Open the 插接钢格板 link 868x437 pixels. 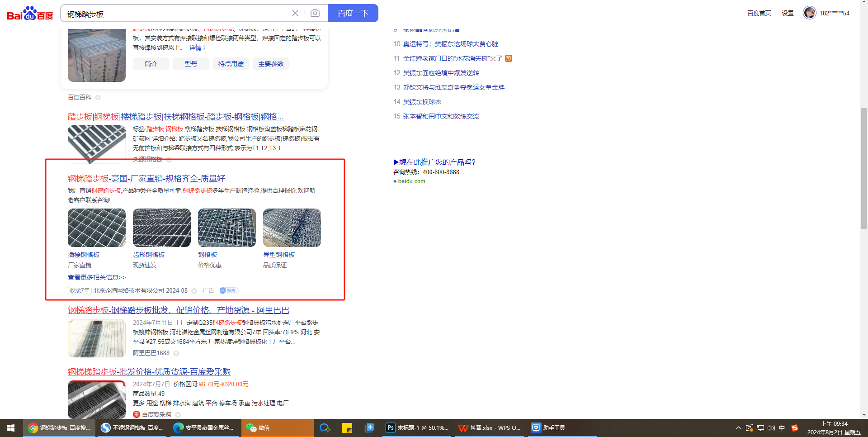point(84,255)
